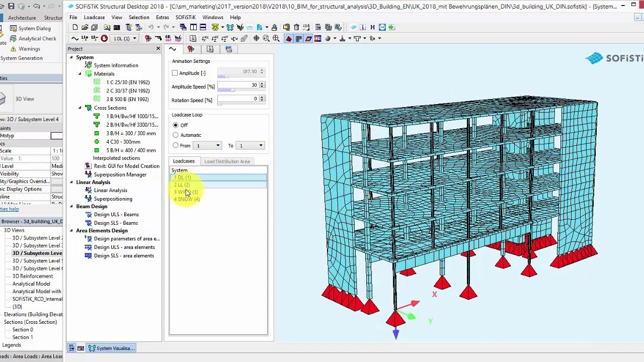Click the mesh grid display icon
Screen dimensions: 644x362
(x=299, y=38)
